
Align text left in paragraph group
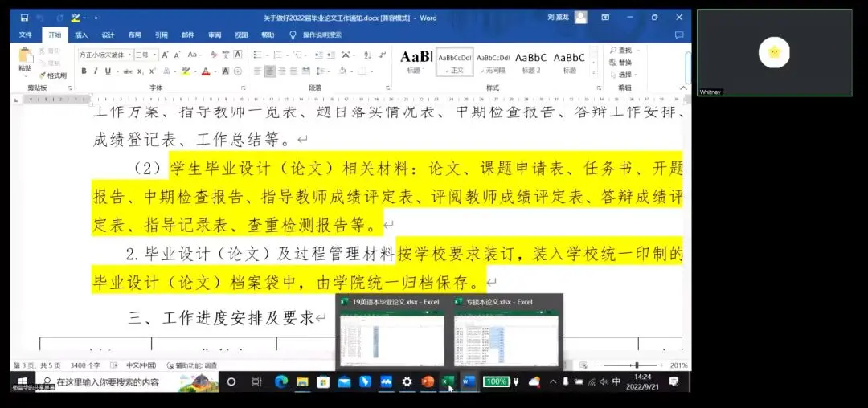point(257,71)
